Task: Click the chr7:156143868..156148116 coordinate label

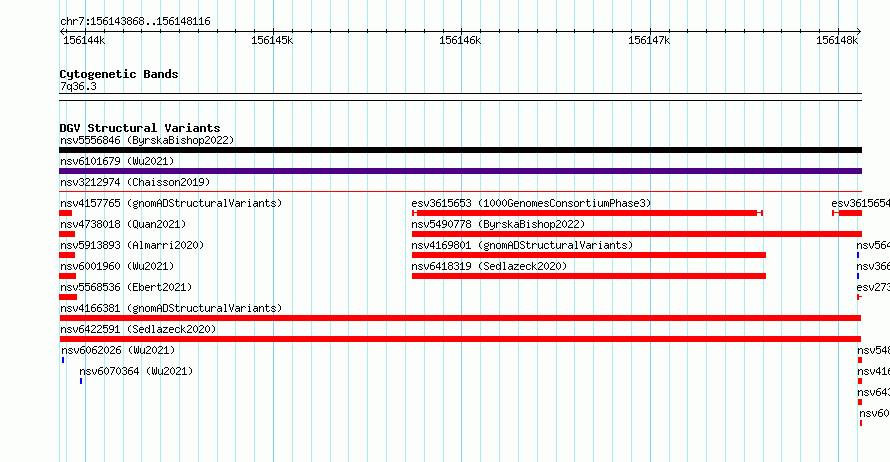Action: pos(135,22)
